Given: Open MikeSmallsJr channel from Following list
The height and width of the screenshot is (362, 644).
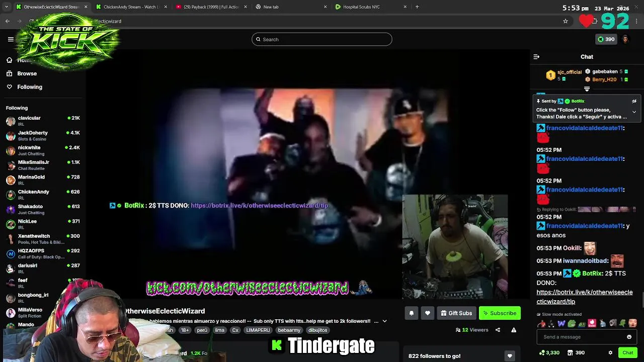Looking at the screenshot, I should point(43,165).
